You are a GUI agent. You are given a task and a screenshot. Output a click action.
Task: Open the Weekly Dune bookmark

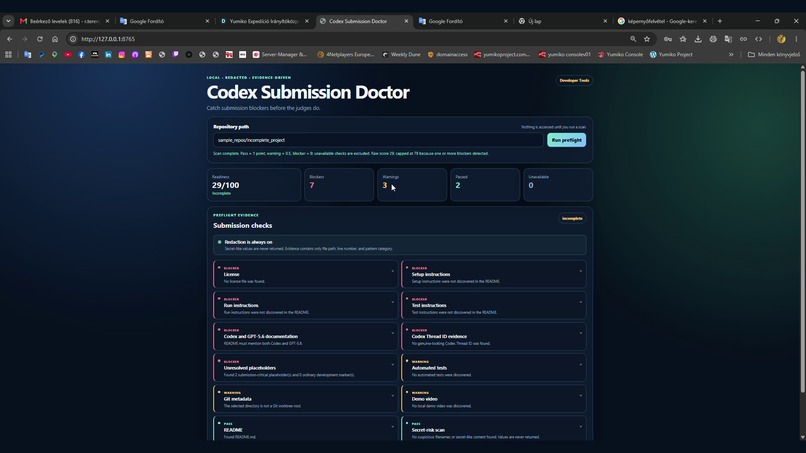401,55
